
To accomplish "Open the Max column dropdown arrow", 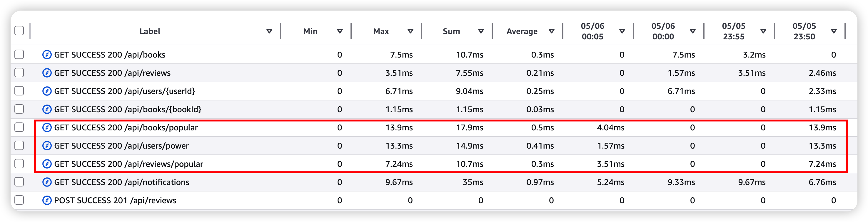I will pos(410,31).
